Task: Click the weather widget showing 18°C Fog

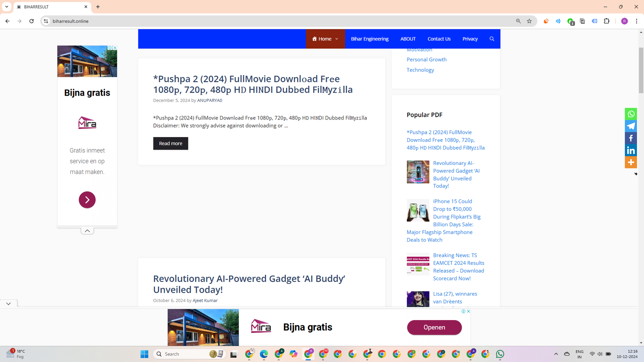Action: (x=16, y=354)
